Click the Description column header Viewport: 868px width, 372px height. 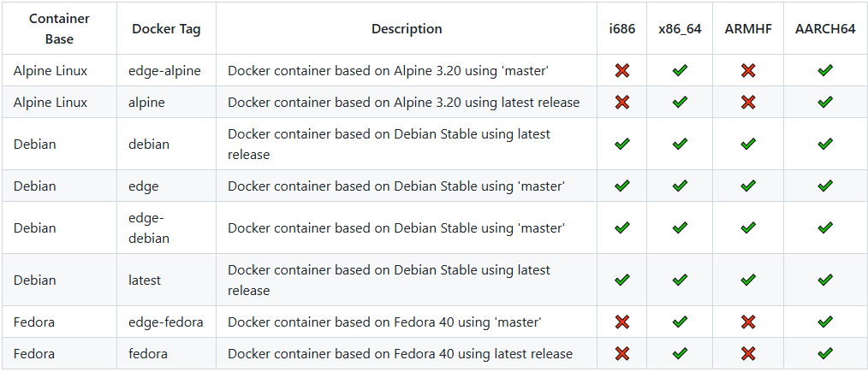tap(407, 29)
